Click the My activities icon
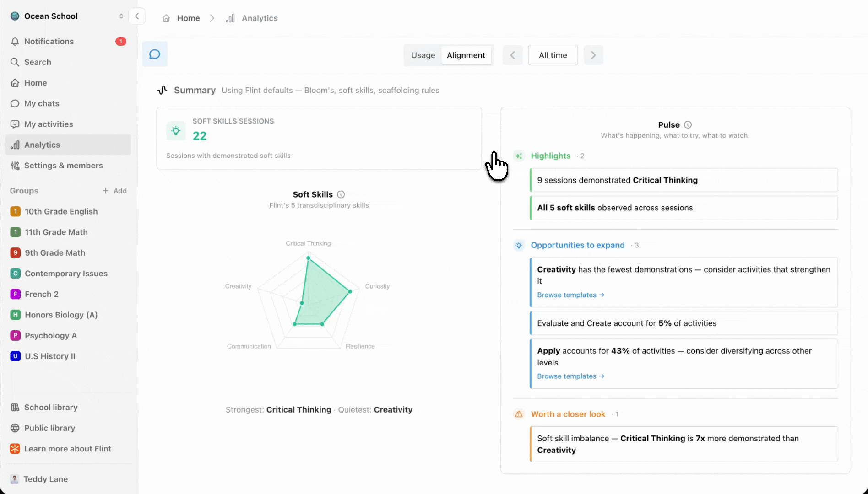The width and height of the screenshot is (868, 494). click(15, 124)
